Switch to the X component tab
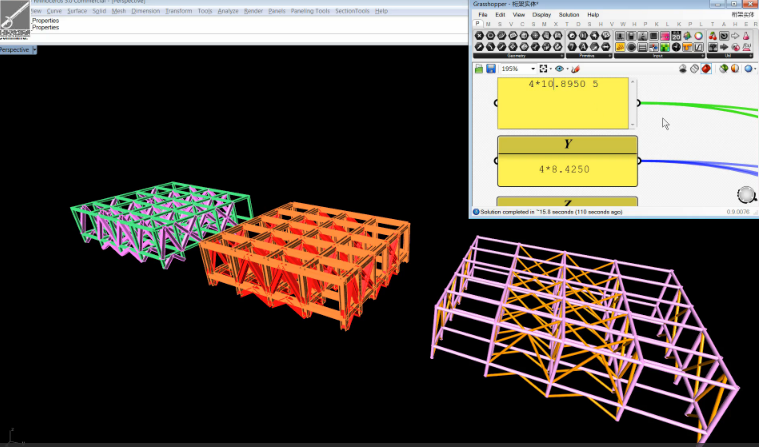The image size is (759, 447). click(x=556, y=24)
